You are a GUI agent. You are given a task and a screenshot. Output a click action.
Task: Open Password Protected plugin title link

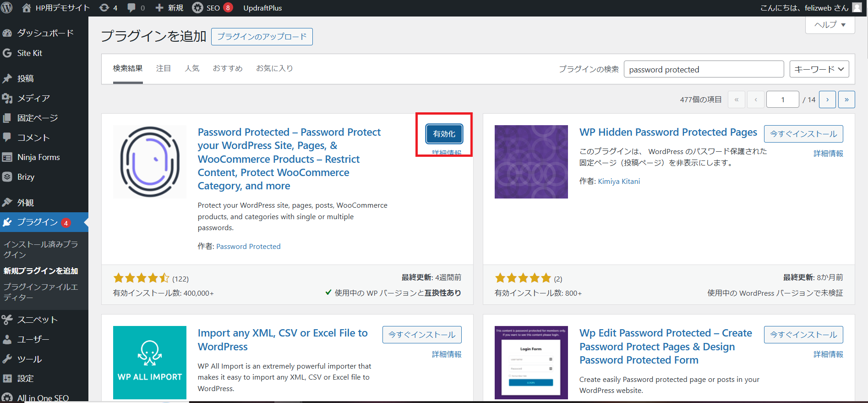(289, 159)
